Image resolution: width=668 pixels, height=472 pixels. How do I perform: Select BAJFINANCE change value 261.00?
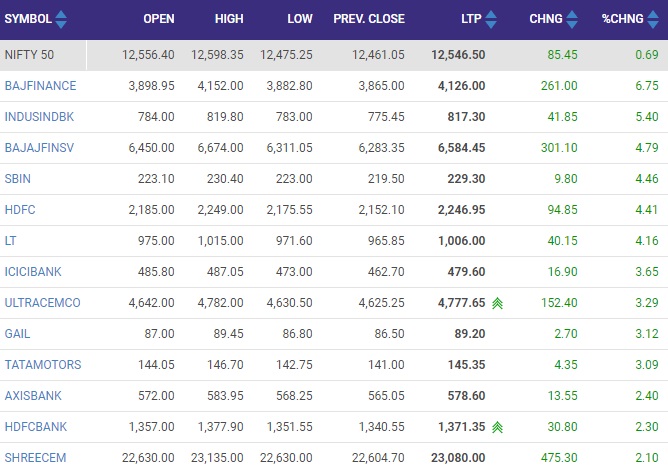(559, 86)
